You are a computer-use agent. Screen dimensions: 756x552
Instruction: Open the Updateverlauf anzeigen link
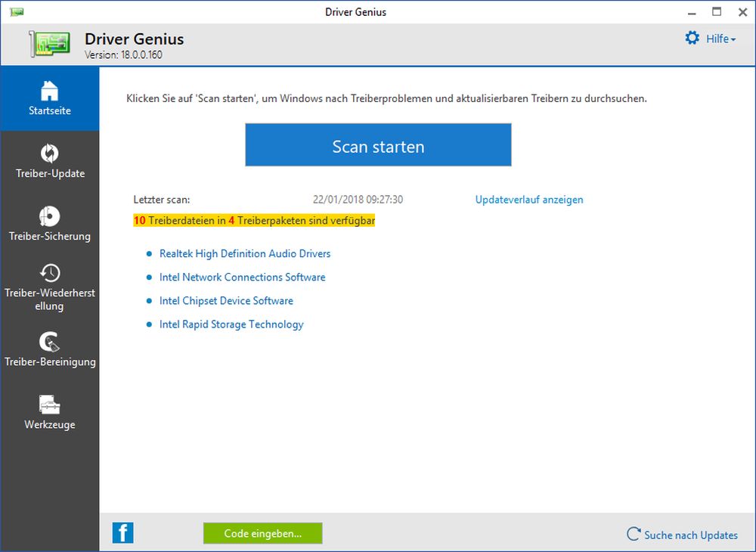point(529,200)
